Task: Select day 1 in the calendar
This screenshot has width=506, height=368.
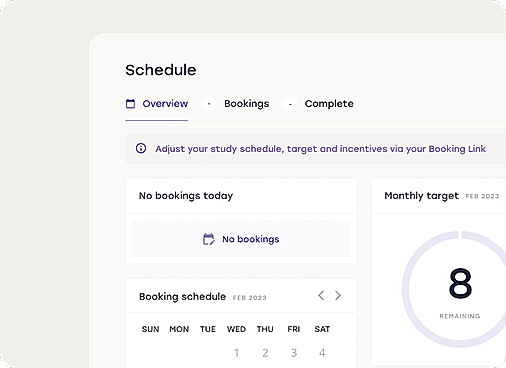Action: click(236, 353)
